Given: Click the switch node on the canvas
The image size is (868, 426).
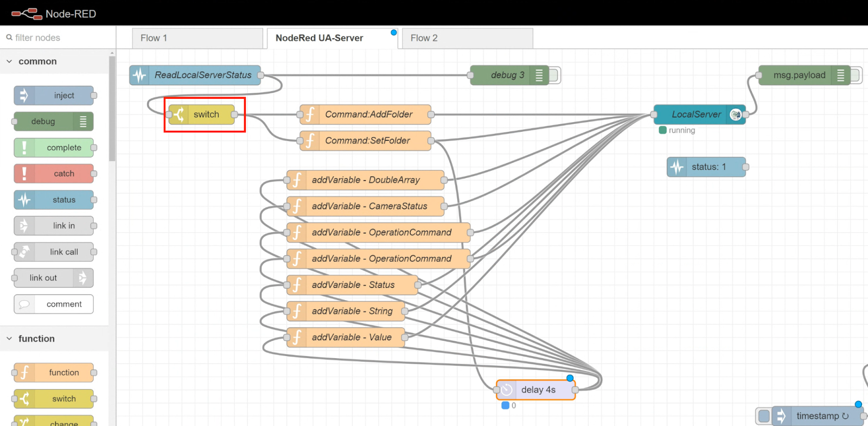Looking at the screenshot, I should click(201, 115).
